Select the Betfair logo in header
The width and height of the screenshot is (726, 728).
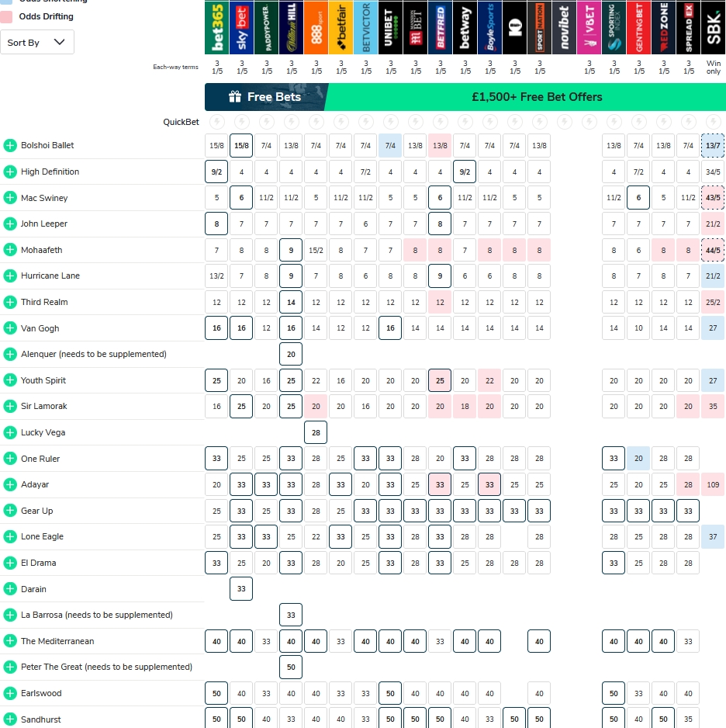[x=341, y=27]
